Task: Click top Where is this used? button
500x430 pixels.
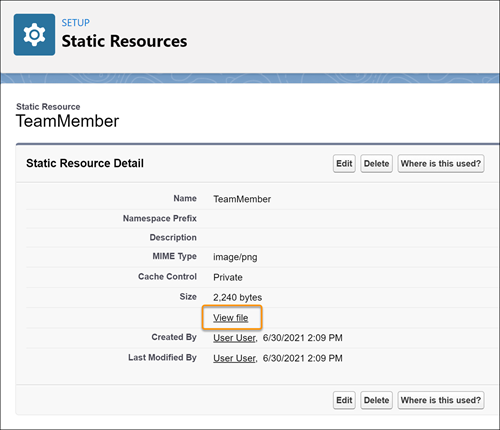Action: click(441, 163)
